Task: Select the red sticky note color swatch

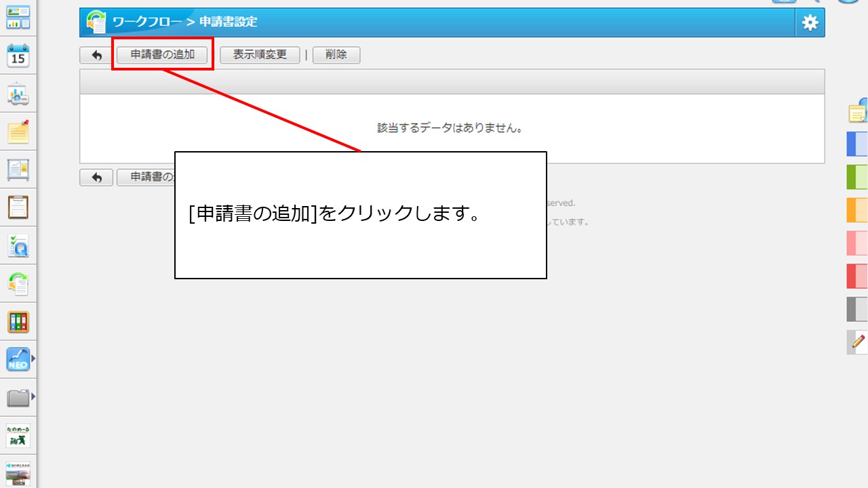Action: pos(857,276)
